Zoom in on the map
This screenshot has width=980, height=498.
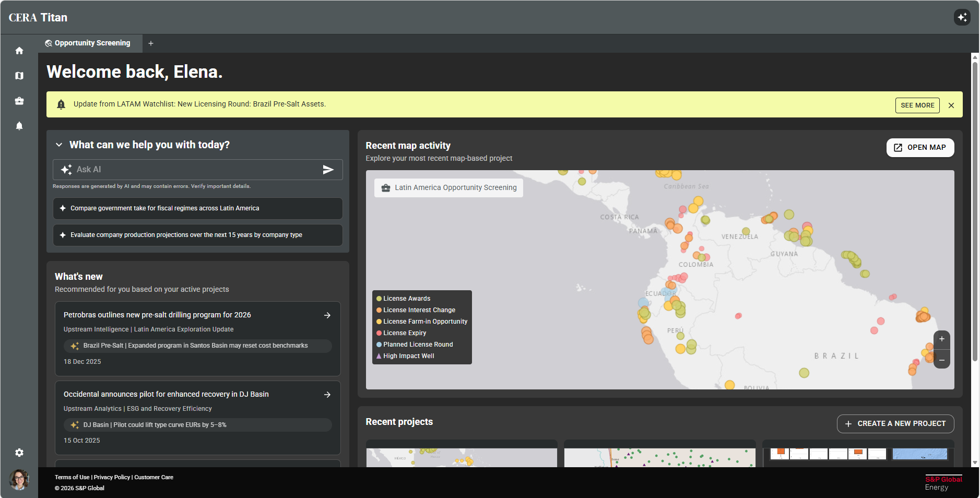point(942,339)
